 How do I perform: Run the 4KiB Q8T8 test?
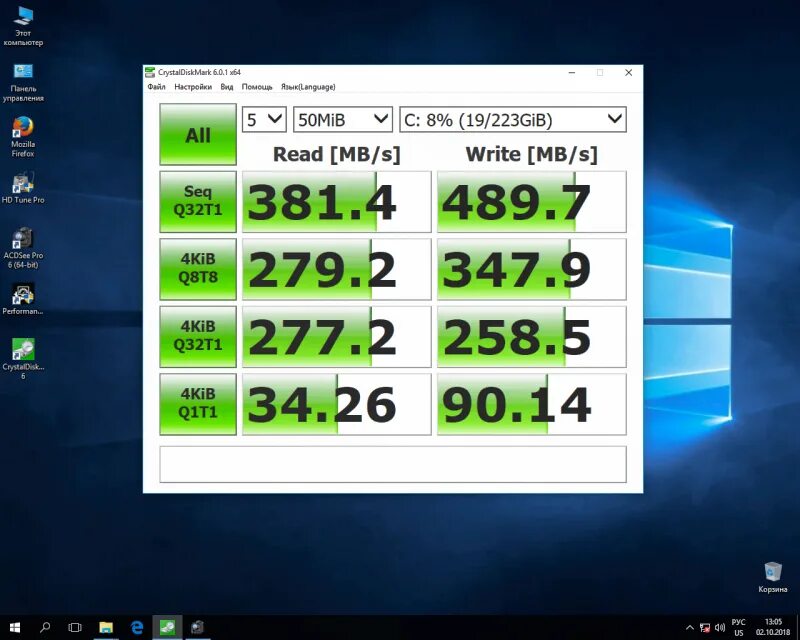(x=198, y=269)
